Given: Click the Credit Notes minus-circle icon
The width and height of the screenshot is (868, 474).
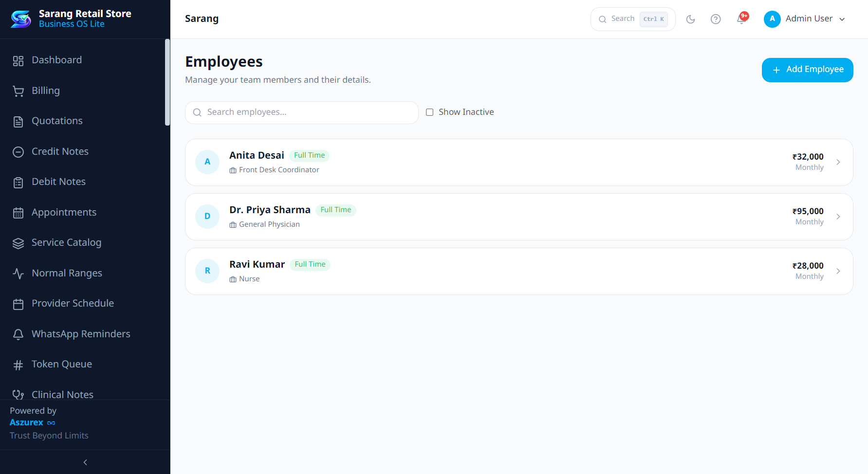Looking at the screenshot, I should (x=18, y=152).
